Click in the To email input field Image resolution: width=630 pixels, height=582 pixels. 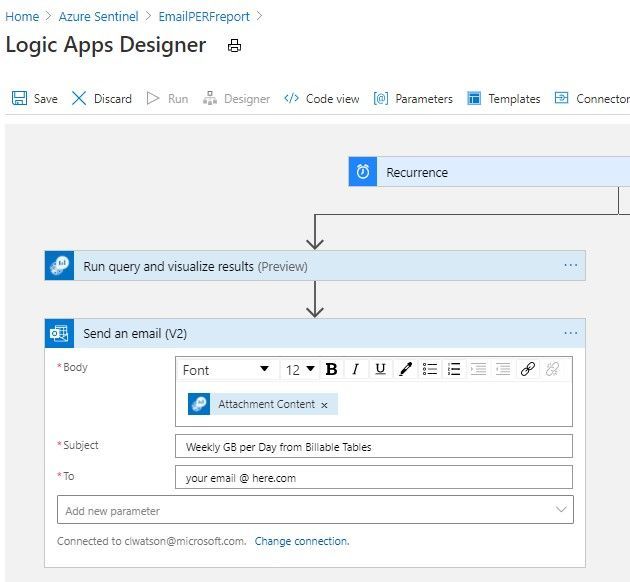coord(374,477)
